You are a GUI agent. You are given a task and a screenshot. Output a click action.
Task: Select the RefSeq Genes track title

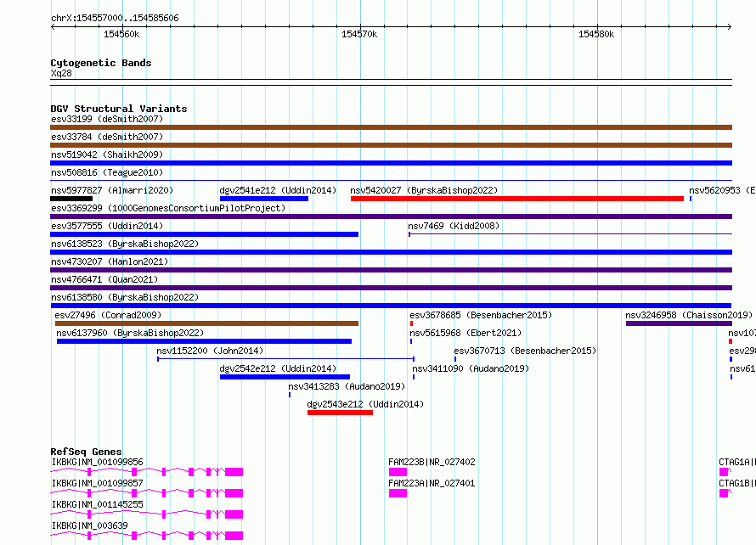point(87,452)
